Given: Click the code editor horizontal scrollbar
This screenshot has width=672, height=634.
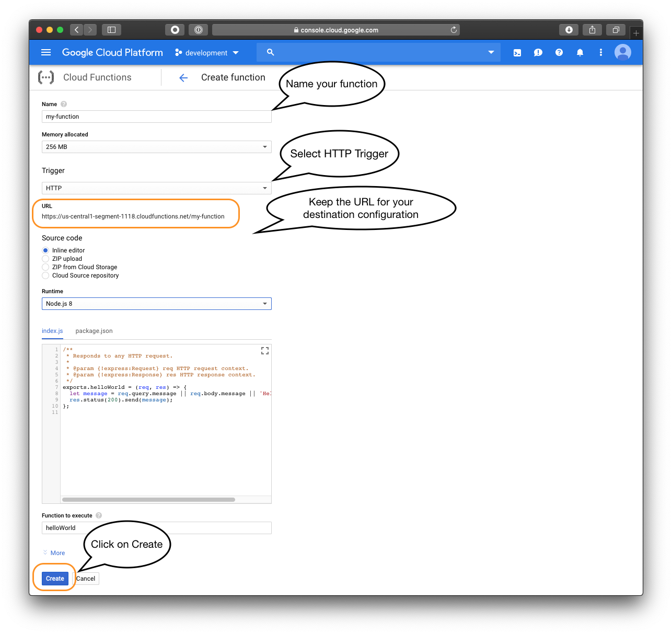Looking at the screenshot, I should click(x=148, y=500).
